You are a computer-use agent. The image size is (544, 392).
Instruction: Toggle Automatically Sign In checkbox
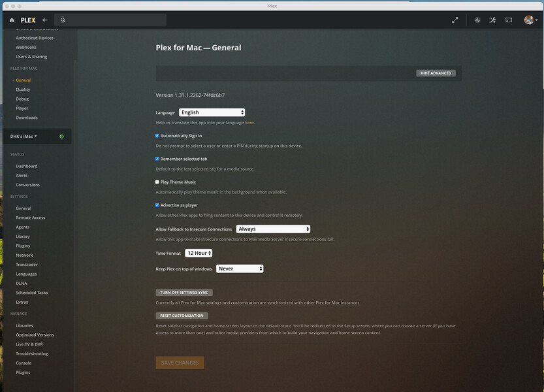pos(157,136)
